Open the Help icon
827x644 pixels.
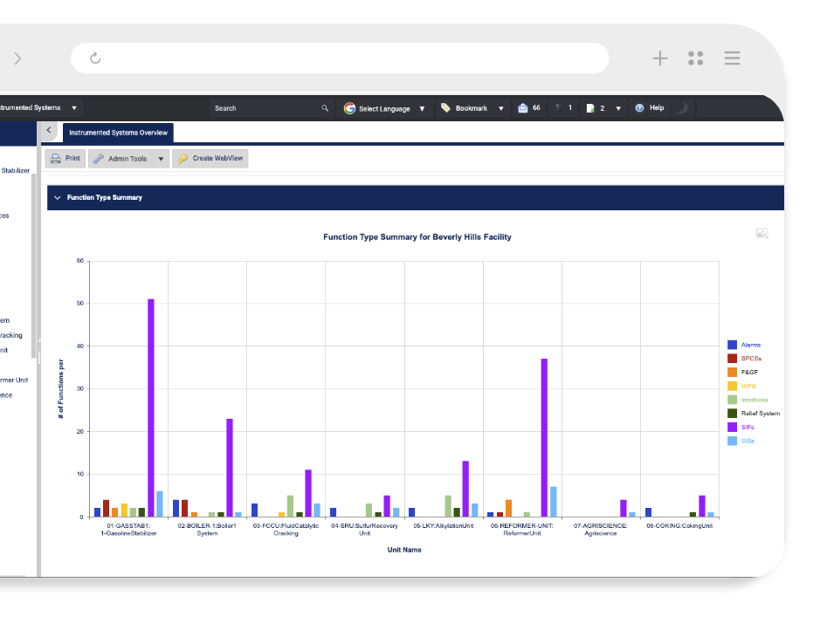(640, 108)
